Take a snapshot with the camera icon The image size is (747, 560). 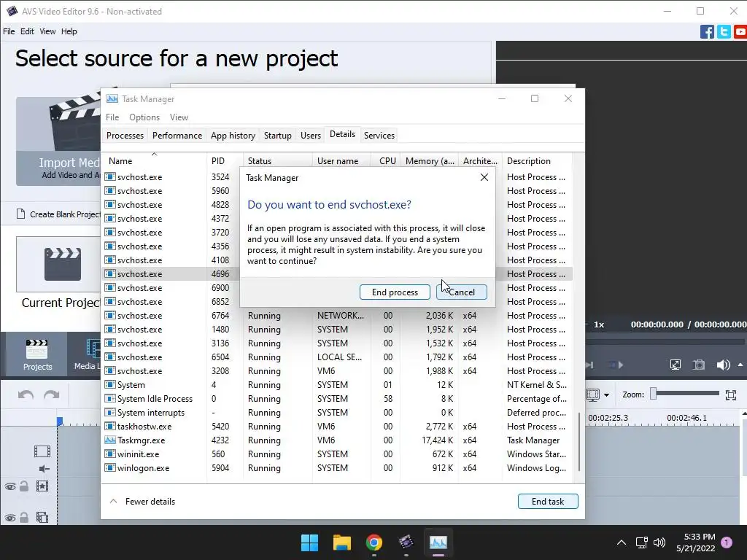pyautogui.click(x=698, y=365)
